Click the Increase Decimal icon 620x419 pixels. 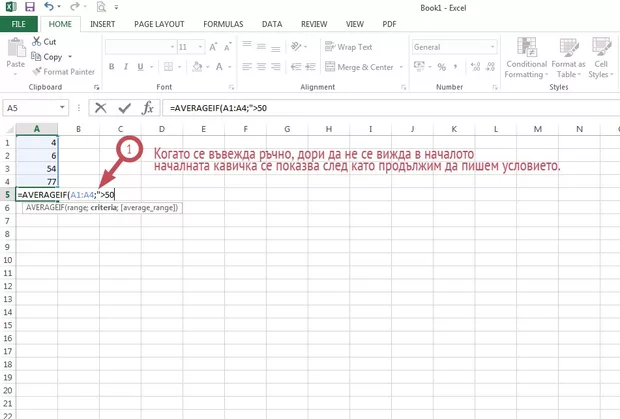pyautogui.click(x=475, y=66)
